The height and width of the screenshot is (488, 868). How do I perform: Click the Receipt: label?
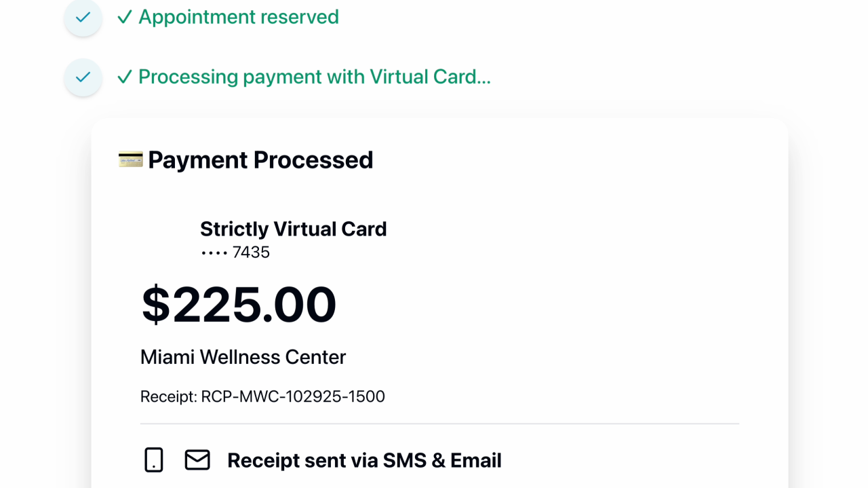click(169, 396)
